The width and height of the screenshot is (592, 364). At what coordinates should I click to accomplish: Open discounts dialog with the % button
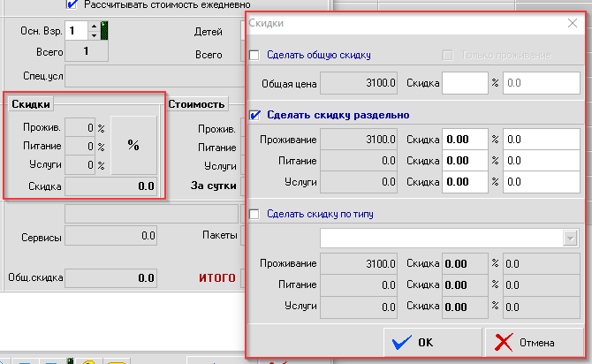[x=133, y=145]
